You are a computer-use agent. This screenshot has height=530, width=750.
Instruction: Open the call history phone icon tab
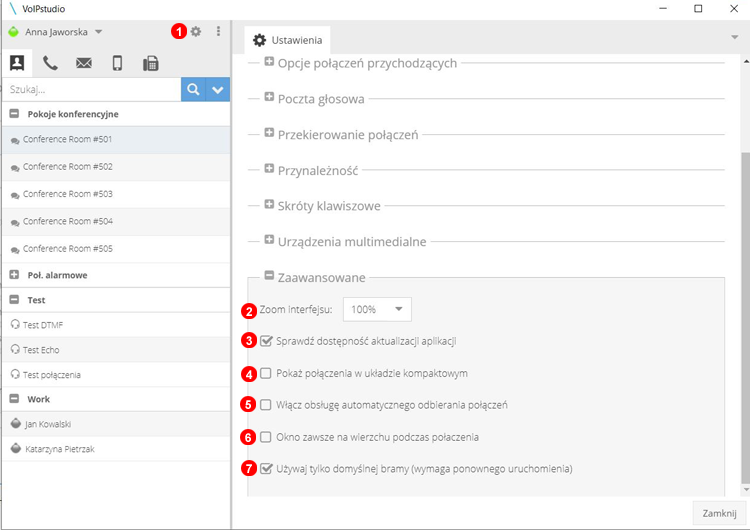point(50,63)
